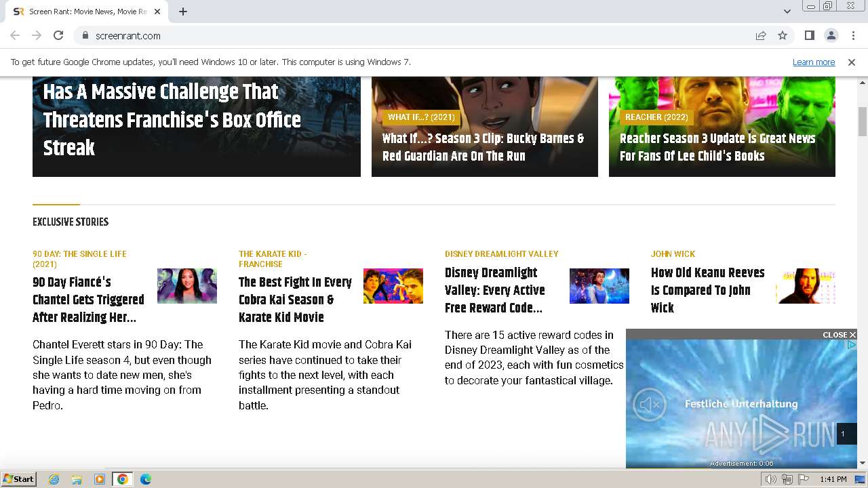Click the REACHER (2022) tag
The height and width of the screenshot is (488, 868).
coord(656,117)
